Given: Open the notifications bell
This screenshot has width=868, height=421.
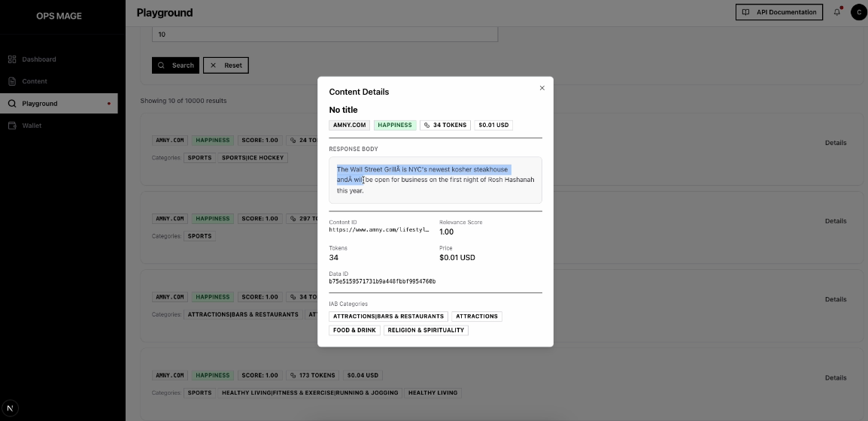Looking at the screenshot, I should [837, 12].
